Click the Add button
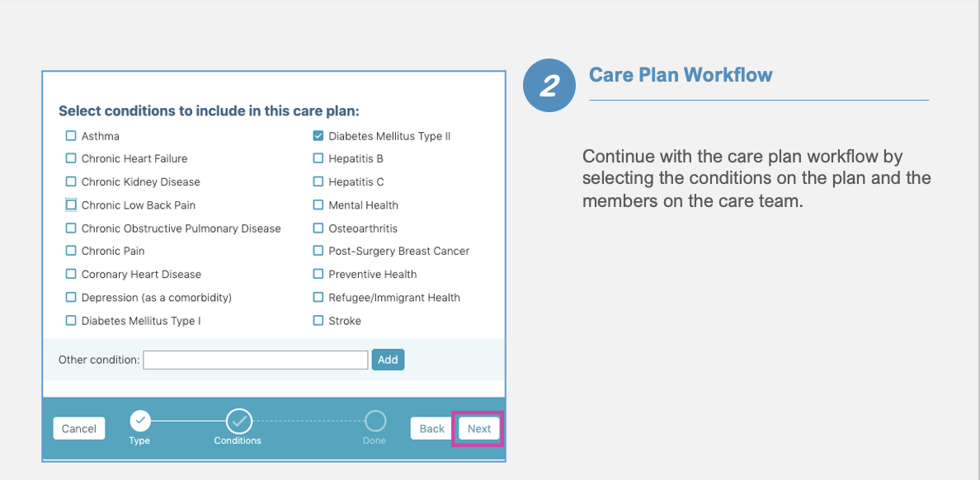980x480 pixels. tap(389, 360)
